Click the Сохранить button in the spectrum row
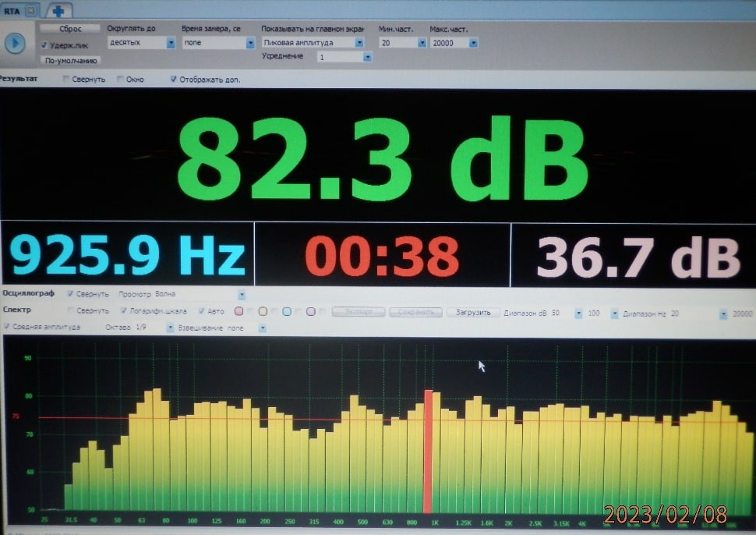Viewport: 756px width, 535px height. pyautogui.click(x=415, y=312)
